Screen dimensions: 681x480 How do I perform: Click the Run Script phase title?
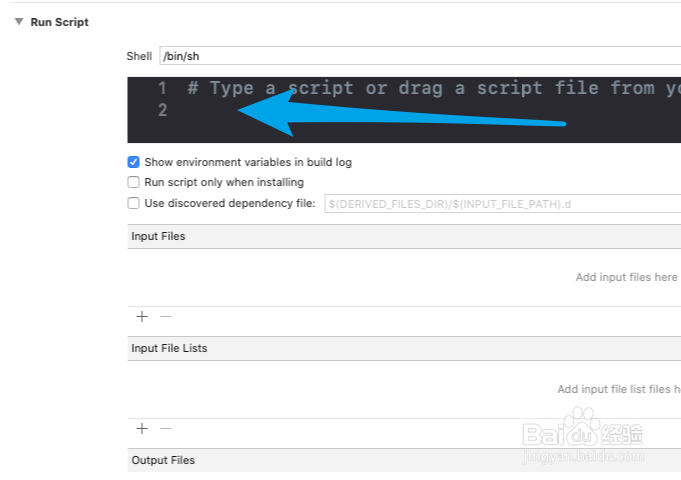tap(59, 22)
